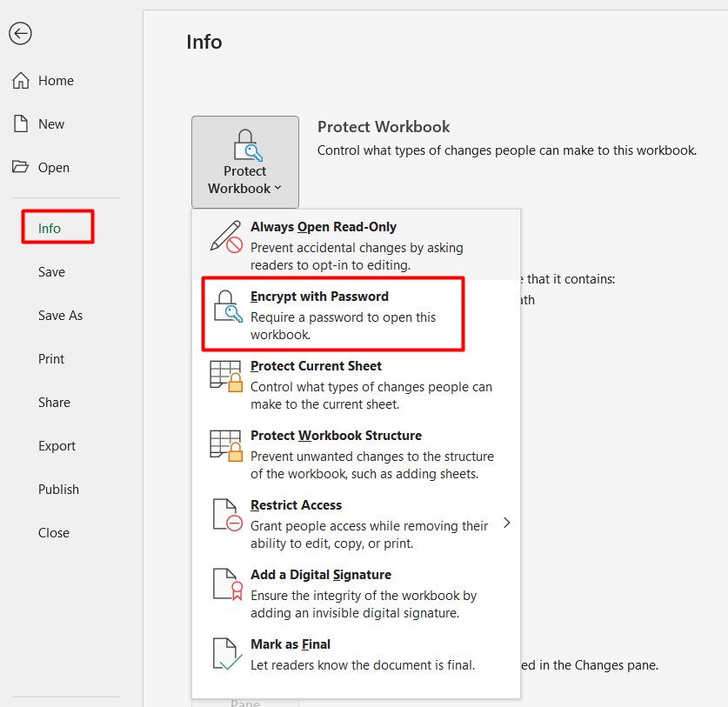The width and height of the screenshot is (728, 707).
Task: Open the Print page
Action: [51, 359]
